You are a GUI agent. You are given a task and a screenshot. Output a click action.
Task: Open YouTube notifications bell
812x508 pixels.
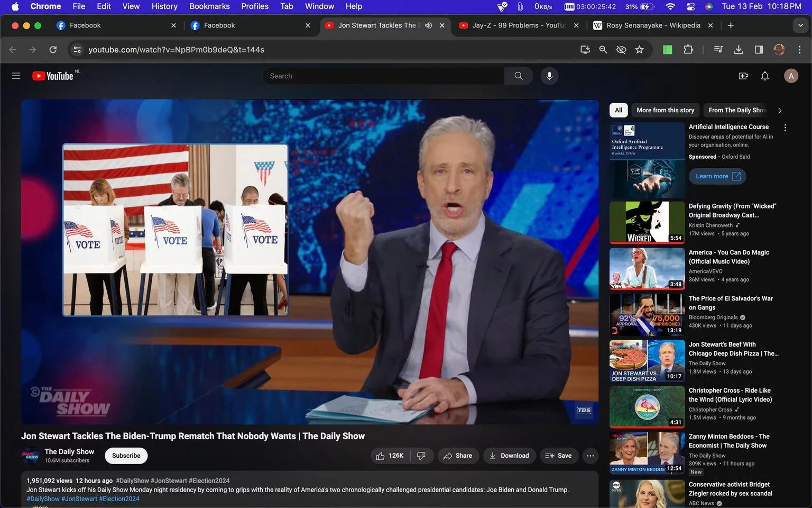pos(765,76)
